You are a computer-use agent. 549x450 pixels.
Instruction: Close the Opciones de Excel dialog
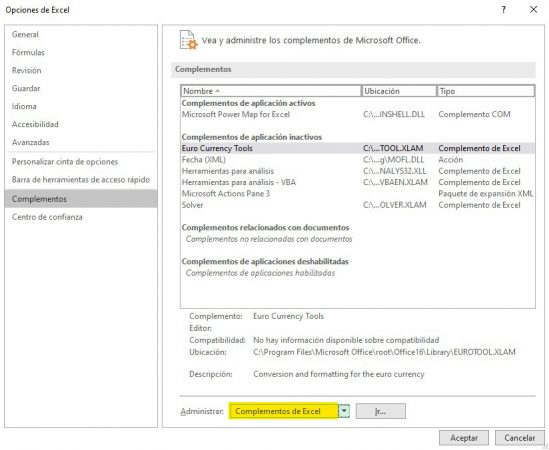point(533,10)
